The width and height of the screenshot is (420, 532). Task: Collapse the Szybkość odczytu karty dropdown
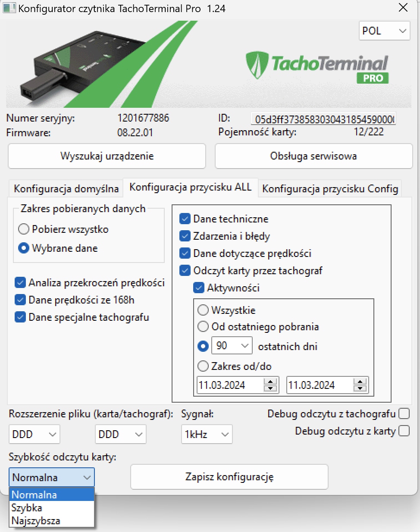click(52, 477)
